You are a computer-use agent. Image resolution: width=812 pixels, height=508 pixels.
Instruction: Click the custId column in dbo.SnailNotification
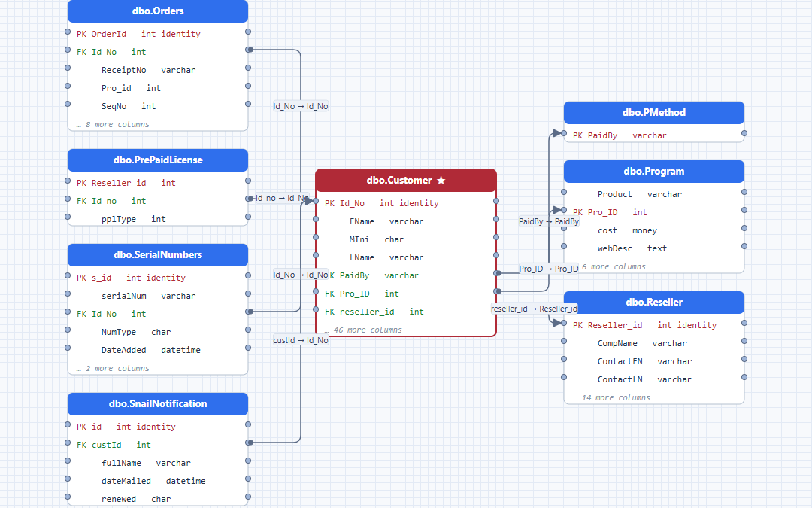158,445
